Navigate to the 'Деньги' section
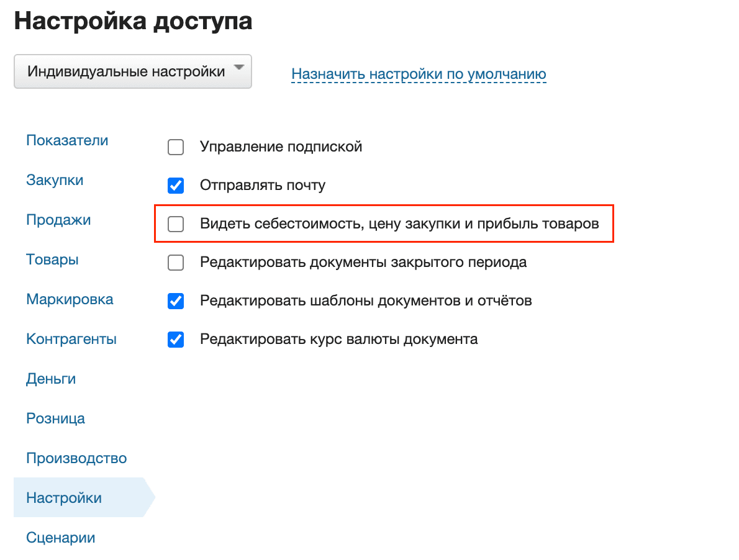The width and height of the screenshot is (739, 560). click(51, 379)
